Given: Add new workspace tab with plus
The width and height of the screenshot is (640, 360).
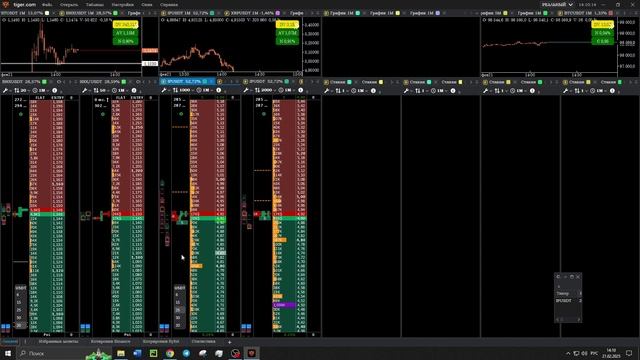Looking at the screenshot, I should tap(229, 342).
